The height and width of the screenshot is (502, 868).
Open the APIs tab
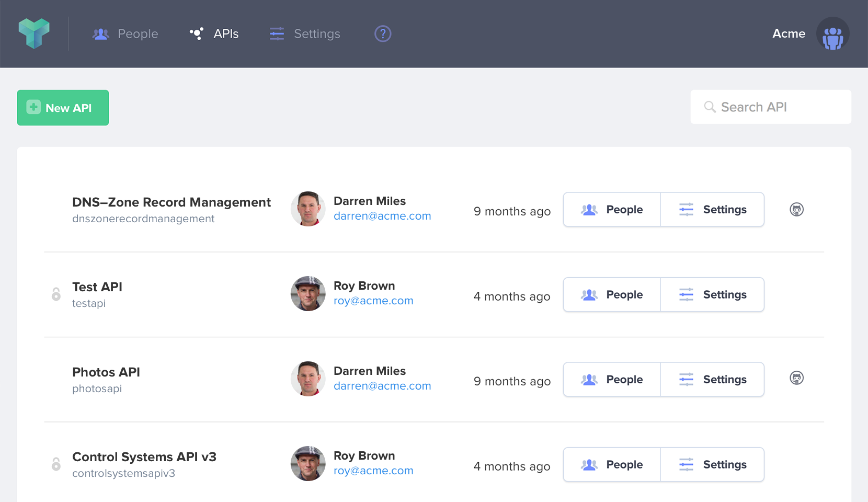tap(225, 33)
